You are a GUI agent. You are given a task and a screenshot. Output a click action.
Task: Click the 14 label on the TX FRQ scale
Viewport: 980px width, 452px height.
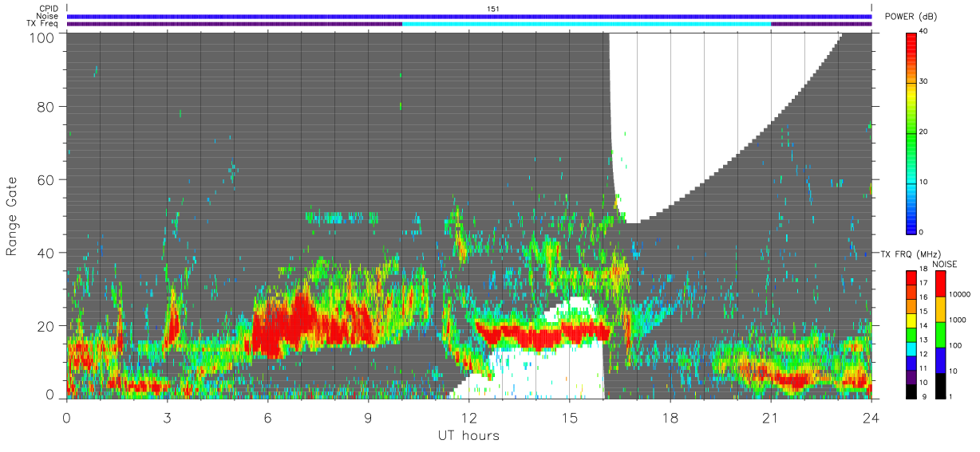(x=923, y=325)
